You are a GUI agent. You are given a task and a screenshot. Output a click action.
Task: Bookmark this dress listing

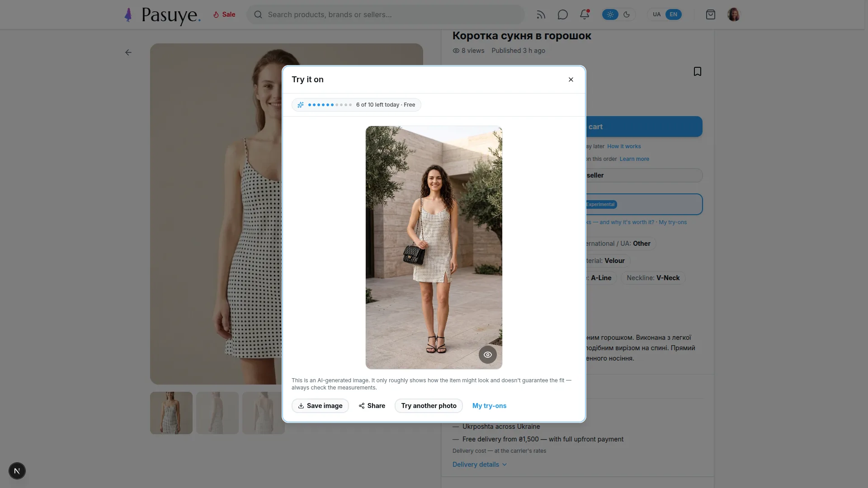pos(698,71)
